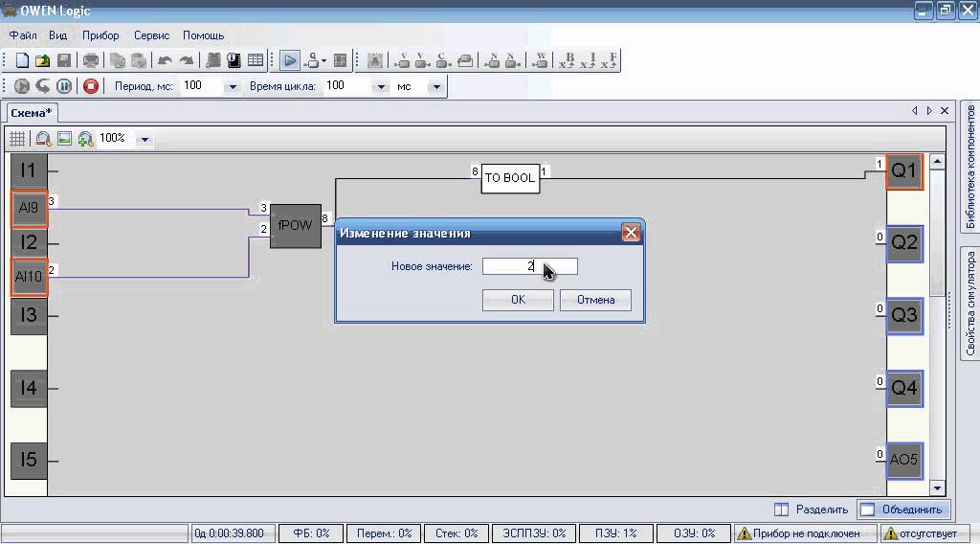Select the fPOW function block

click(x=296, y=226)
